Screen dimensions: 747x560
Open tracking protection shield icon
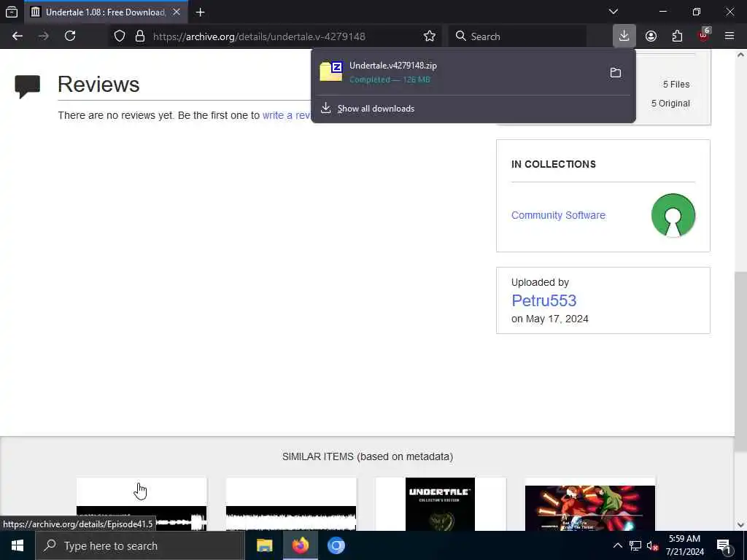click(120, 36)
